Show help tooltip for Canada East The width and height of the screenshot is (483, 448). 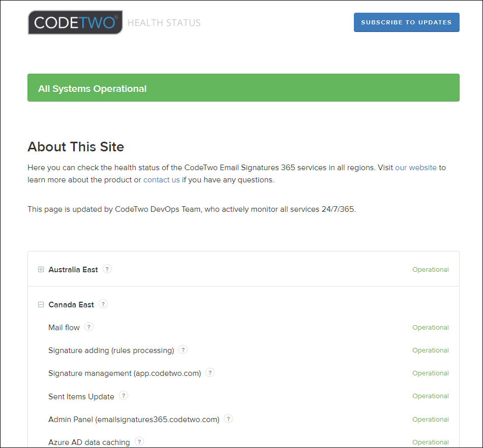click(103, 304)
